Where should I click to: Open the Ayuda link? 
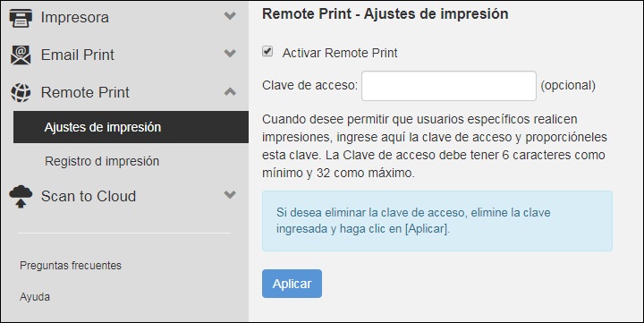click(x=35, y=297)
